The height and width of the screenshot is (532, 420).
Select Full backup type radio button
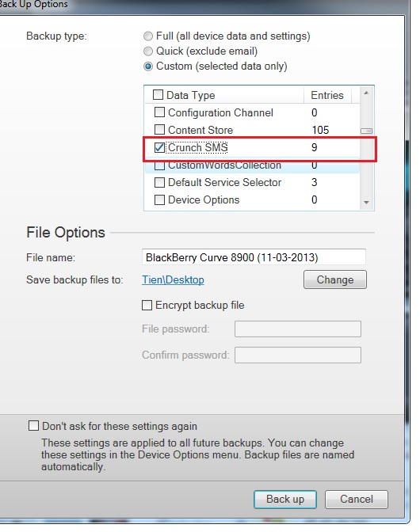point(148,36)
